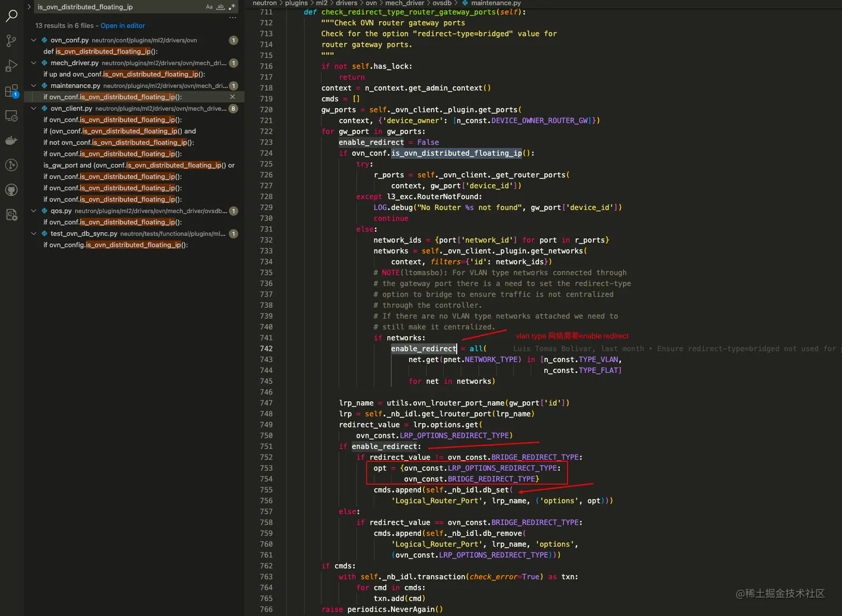
Task: Toggle Use Regular Expression in search box
Action: (232, 7)
